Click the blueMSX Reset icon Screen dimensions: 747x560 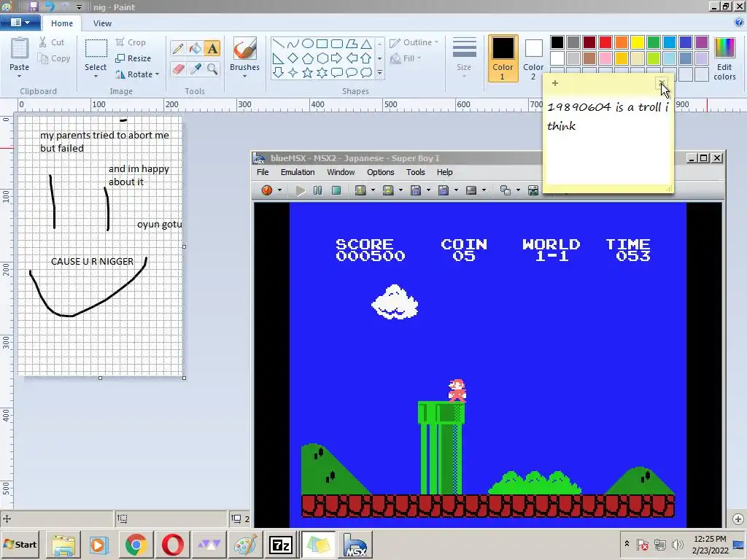tap(267, 190)
